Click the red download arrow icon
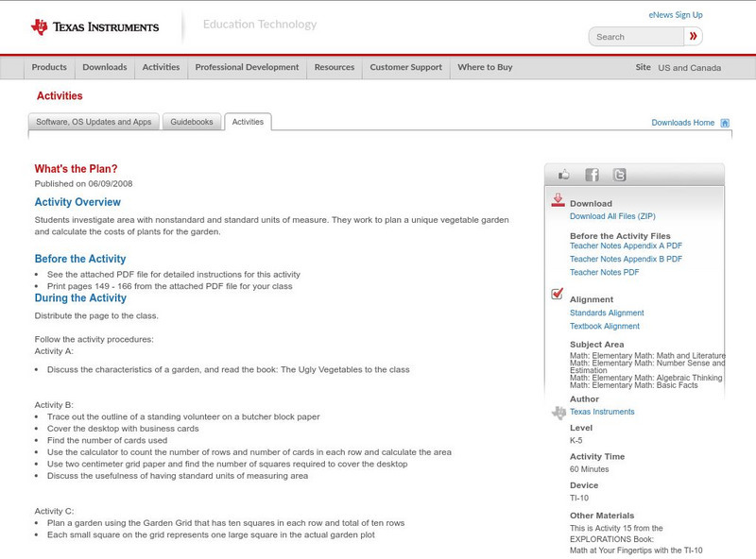The width and height of the screenshot is (756, 559). coord(558,199)
